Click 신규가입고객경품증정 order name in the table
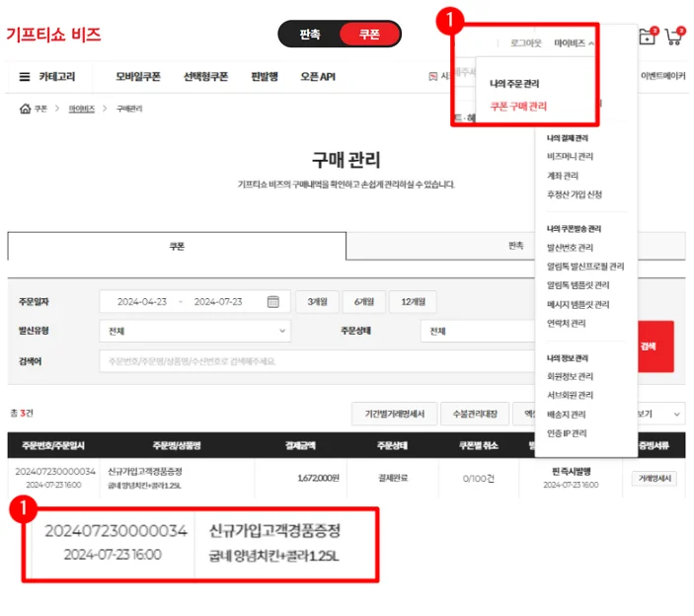694x616 pixels. (145, 472)
